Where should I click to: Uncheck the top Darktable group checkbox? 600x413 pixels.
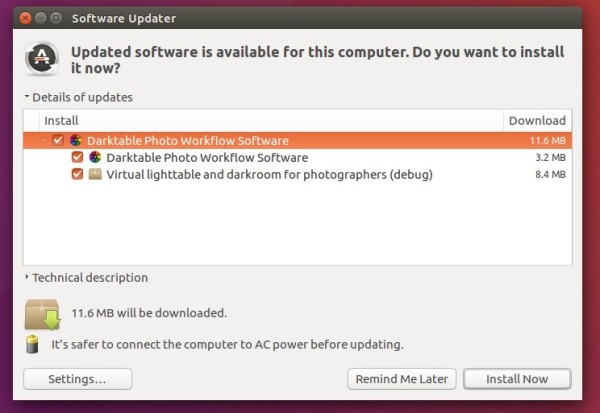(x=58, y=140)
